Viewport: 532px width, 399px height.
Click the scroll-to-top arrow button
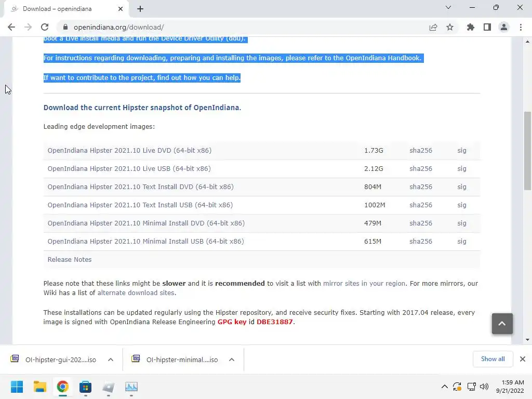click(502, 324)
